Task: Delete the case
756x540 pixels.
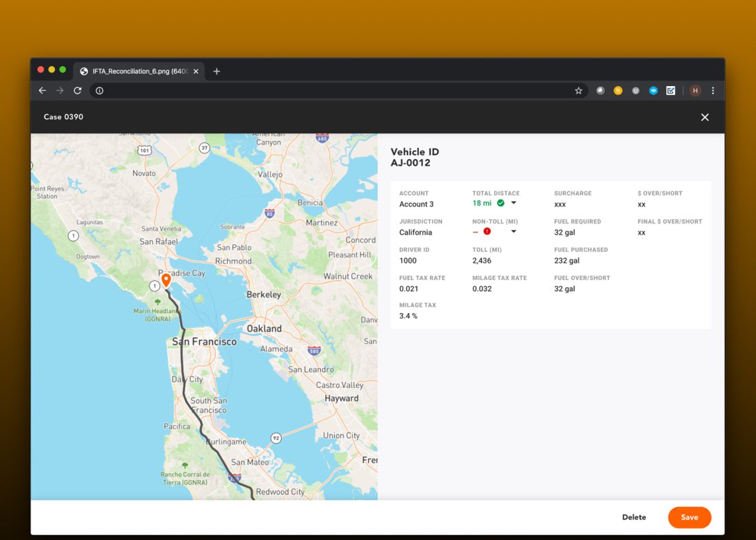Action: pyautogui.click(x=634, y=517)
